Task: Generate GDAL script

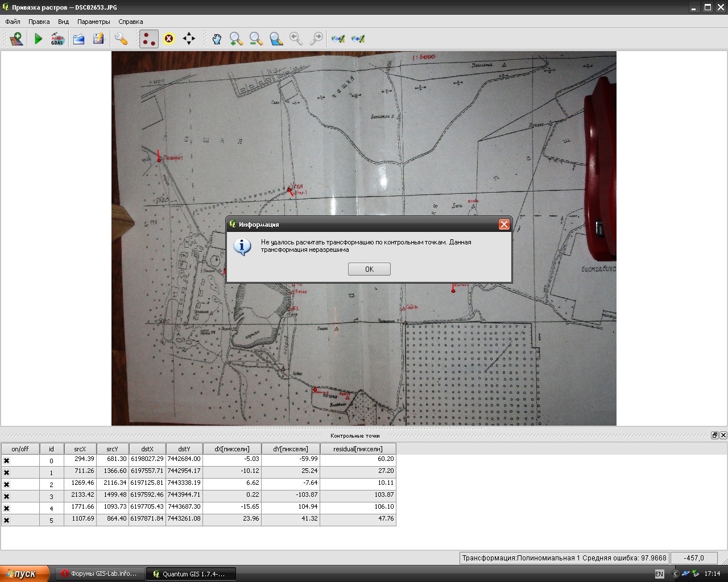Action: pos(57,39)
